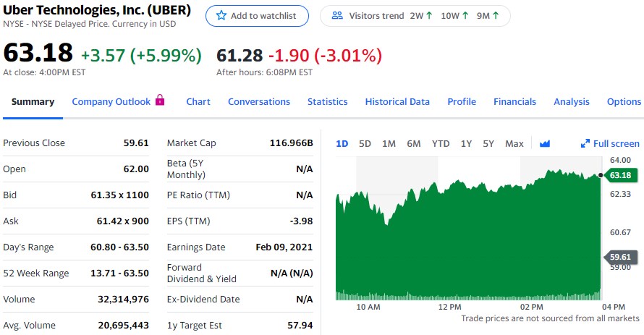Click the Volume value 32,314,976
This screenshot has height=335, width=644.
[123, 300]
